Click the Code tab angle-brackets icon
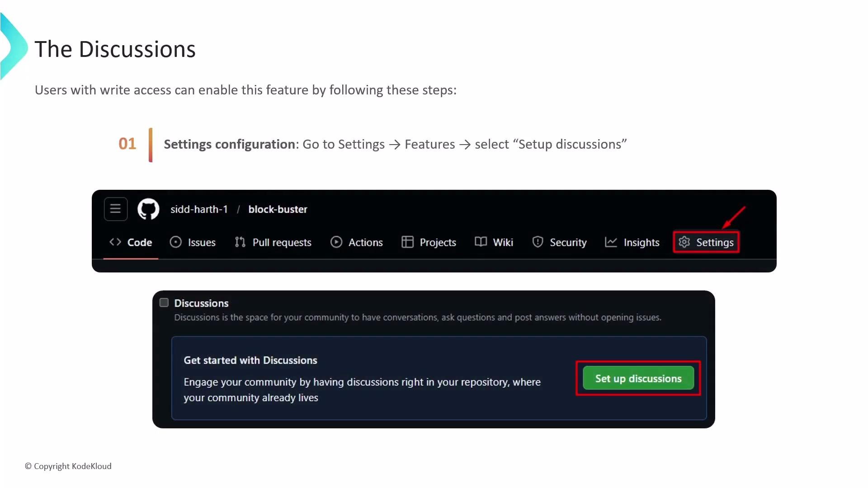The height and width of the screenshot is (488, 868). (x=115, y=242)
